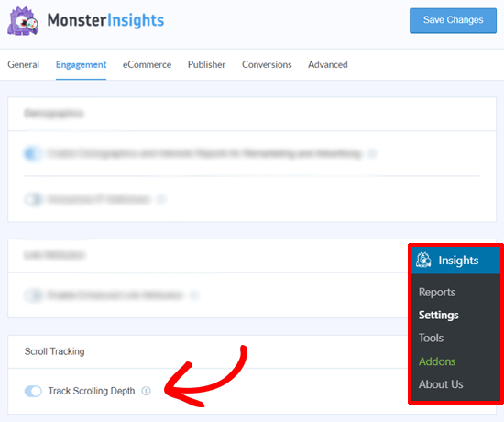Open Tools in the Insights menu
504x422 pixels.
pyautogui.click(x=431, y=338)
